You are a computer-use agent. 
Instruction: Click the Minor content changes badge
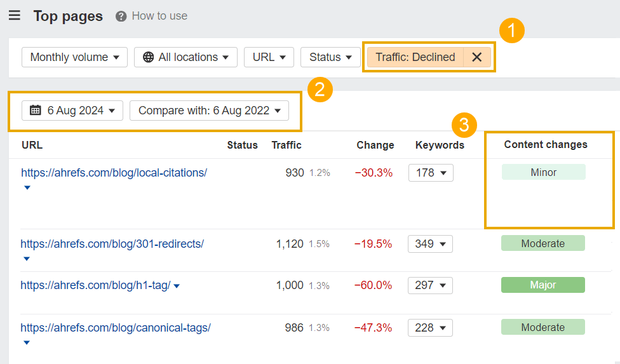(544, 172)
